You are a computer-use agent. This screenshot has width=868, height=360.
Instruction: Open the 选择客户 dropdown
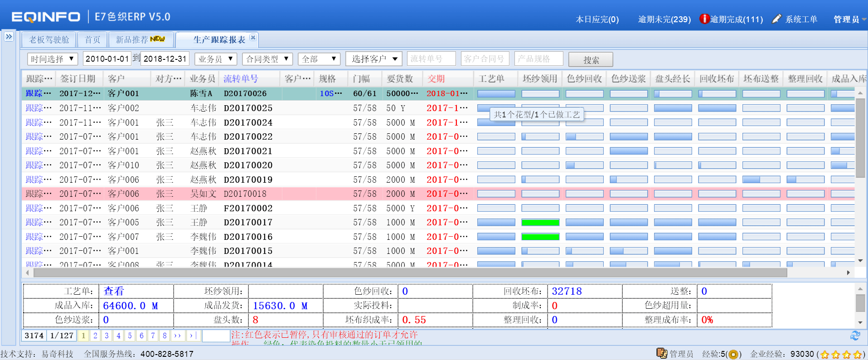point(374,59)
